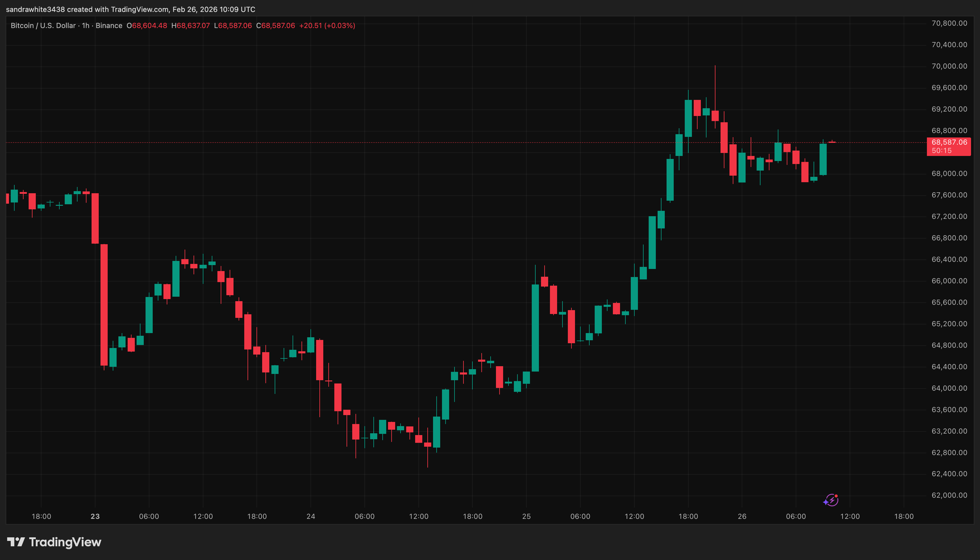Click the 26 date marker on time axis
The width and height of the screenshot is (980, 560).
pyautogui.click(x=742, y=516)
